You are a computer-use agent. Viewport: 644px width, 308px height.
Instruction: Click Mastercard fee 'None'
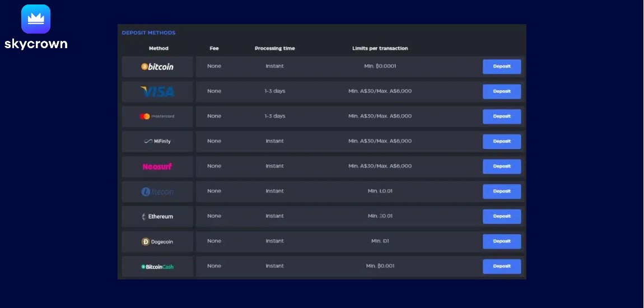[214, 116]
